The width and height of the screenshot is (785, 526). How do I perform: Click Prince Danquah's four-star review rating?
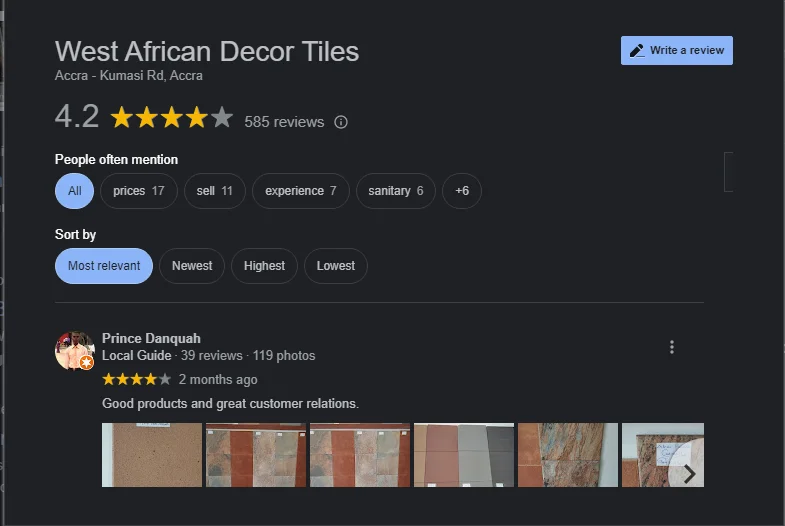137,379
